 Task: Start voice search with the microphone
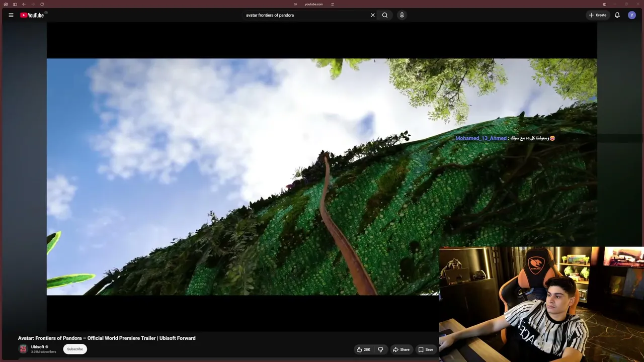[401, 15]
